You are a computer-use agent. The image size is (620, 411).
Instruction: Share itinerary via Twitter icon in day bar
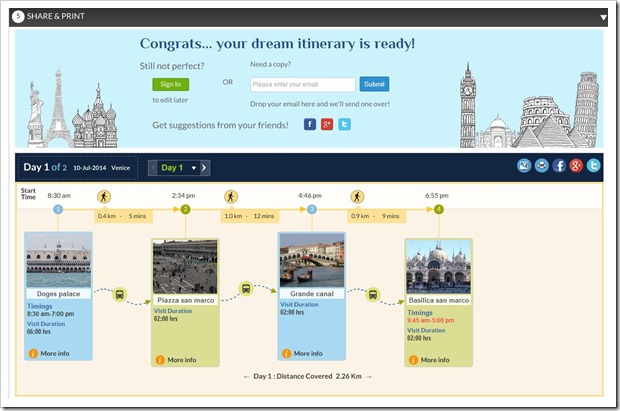pos(593,166)
